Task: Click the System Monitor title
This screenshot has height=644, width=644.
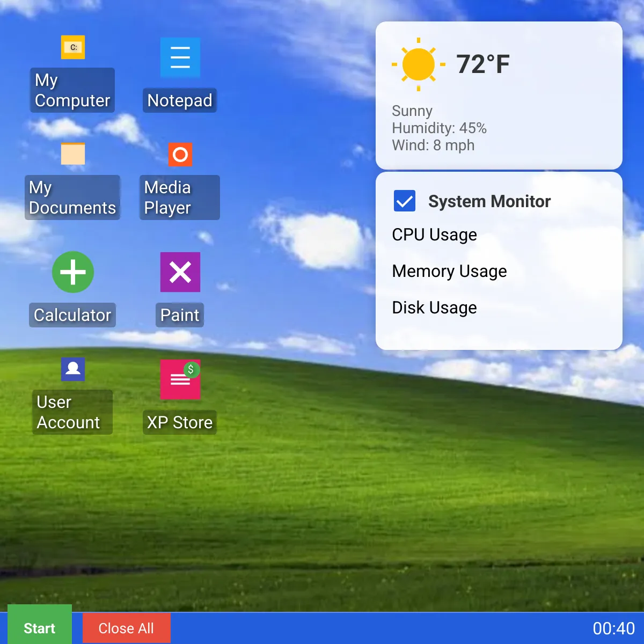Action: 489,201
